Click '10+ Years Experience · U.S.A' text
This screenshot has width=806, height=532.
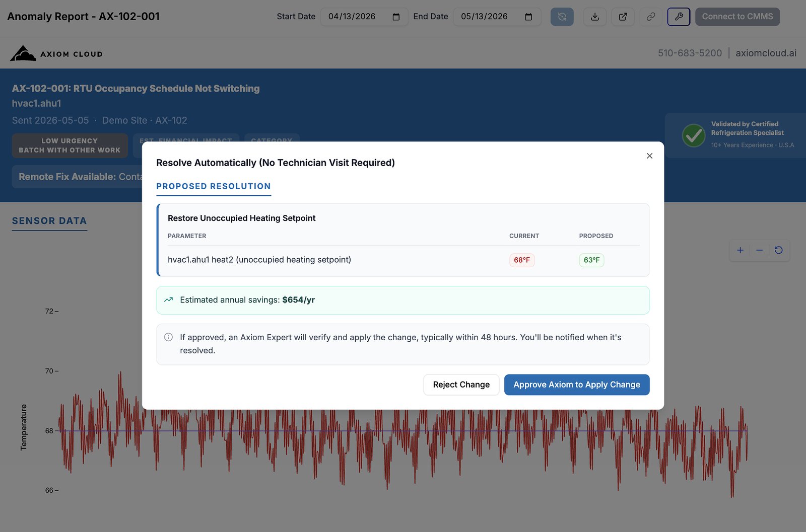pyautogui.click(x=753, y=145)
